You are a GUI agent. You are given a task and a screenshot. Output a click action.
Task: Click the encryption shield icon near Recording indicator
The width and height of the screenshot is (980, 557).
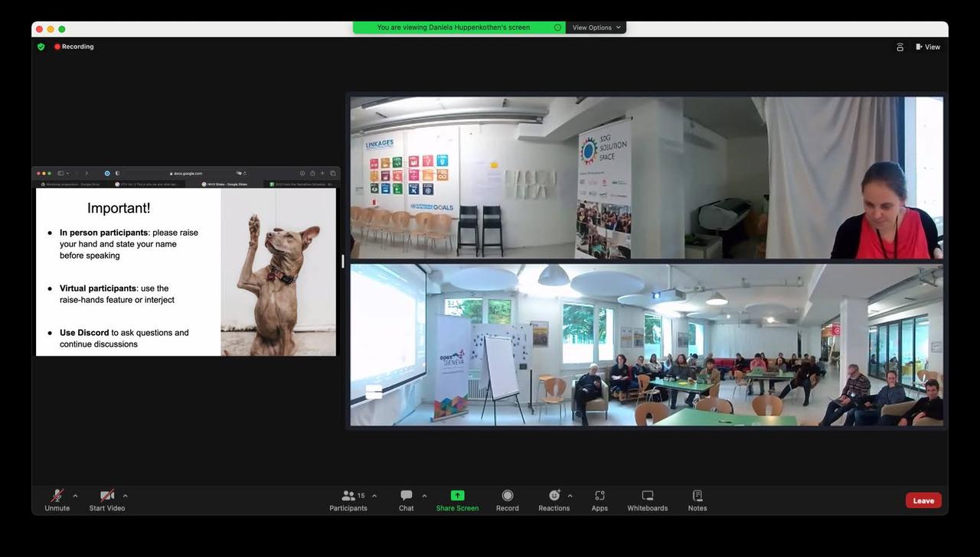[41, 46]
